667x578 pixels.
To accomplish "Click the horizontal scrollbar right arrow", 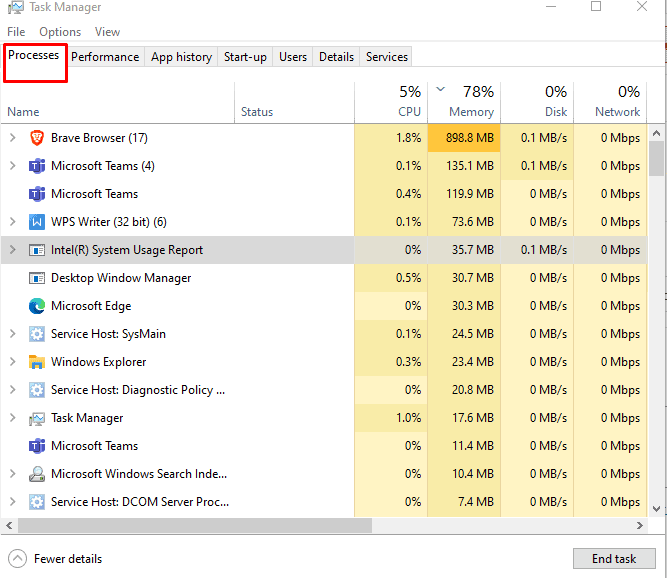I will pyautogui.click(x=639, y=526).
